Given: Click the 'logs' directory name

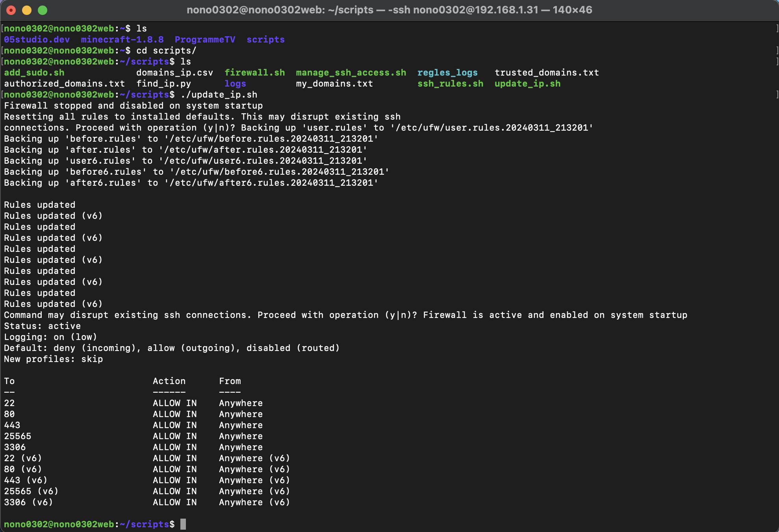Looking at the screenshot, I should click(236, 83).
